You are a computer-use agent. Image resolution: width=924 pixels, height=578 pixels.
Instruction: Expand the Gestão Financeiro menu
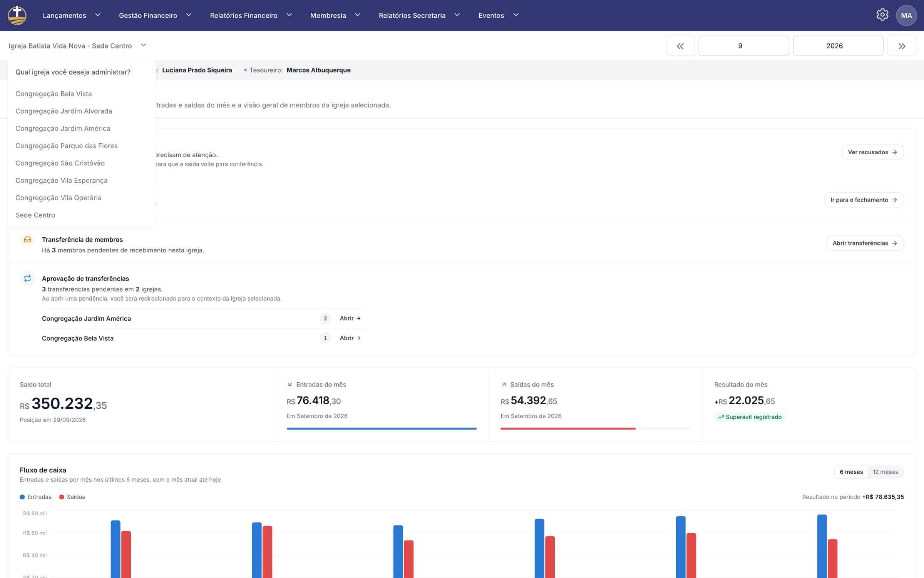(155, 15)
